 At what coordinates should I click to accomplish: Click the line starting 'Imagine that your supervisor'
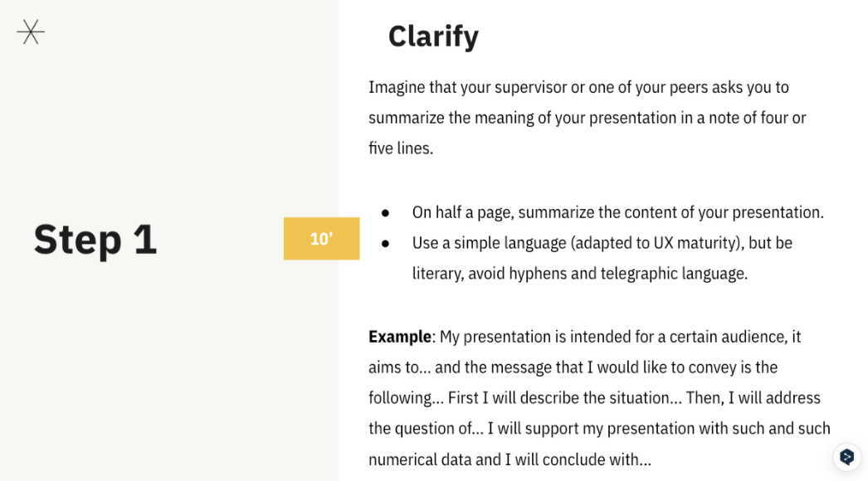pyautogui.click(x=578, y=87)
